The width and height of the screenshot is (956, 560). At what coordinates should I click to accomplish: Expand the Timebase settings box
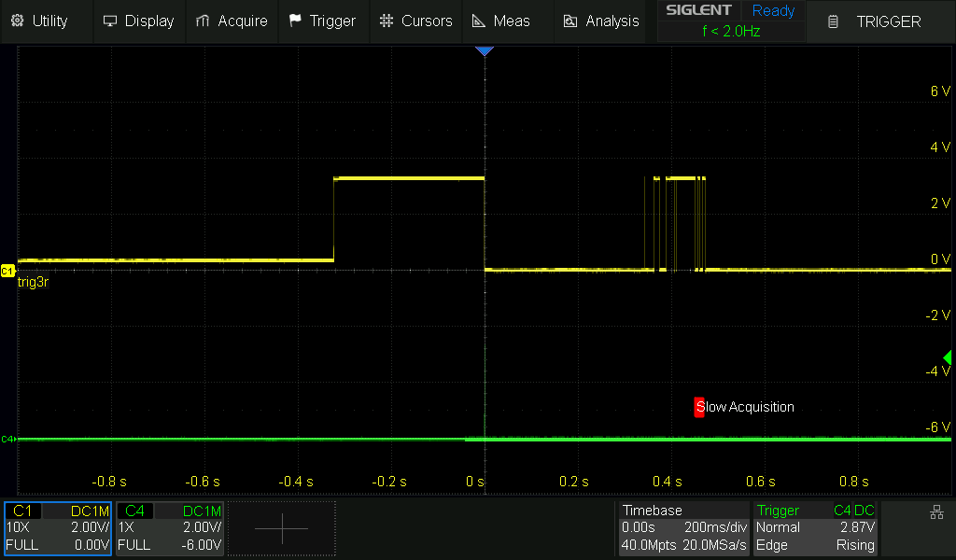pos(683,528)
